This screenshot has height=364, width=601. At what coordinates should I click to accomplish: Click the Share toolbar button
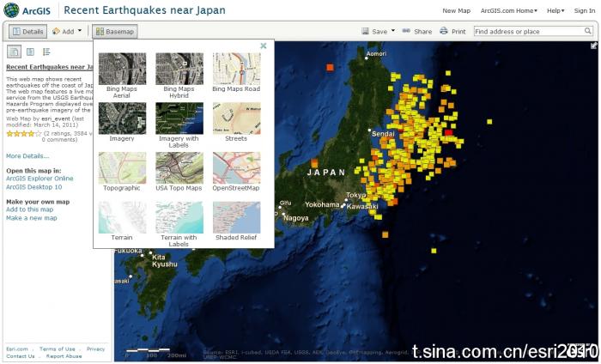coord(416,31)
